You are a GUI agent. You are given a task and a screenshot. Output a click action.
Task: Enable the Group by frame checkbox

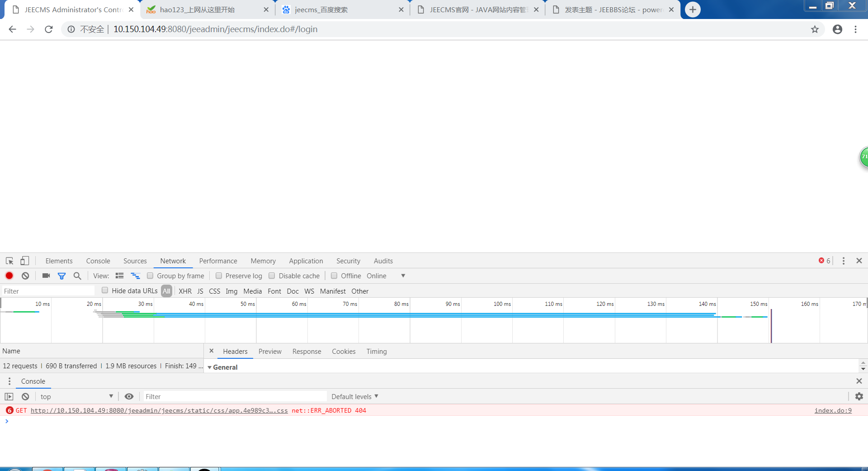[150, 276]
